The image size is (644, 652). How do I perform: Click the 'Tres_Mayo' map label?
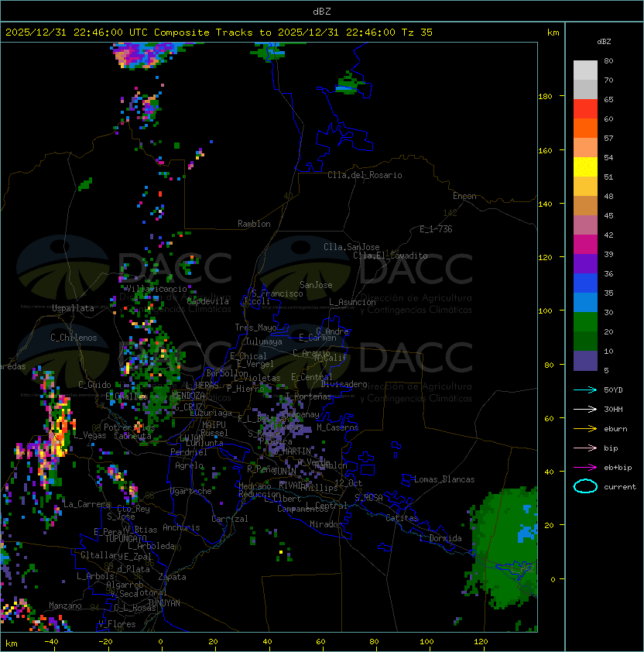tap(255, 328)
